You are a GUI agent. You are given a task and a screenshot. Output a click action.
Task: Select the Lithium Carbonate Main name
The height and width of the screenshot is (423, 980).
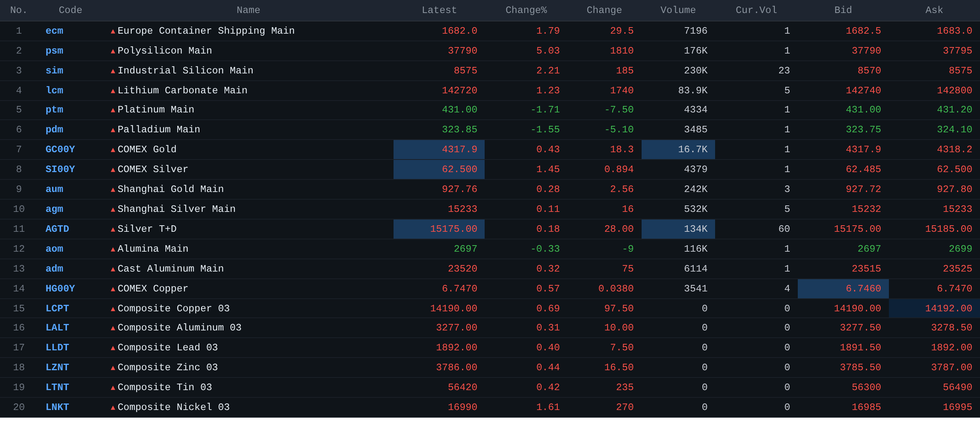pos(183,91)
